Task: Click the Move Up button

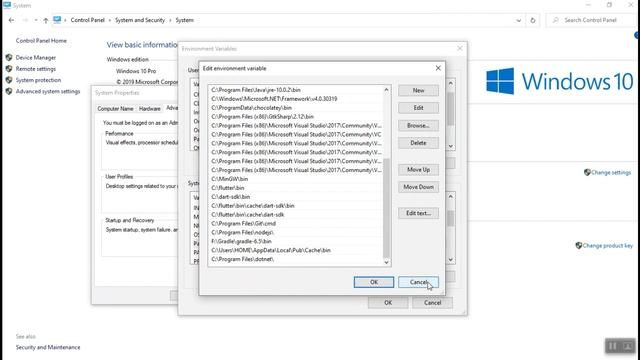Action: [x=418, y=169]
